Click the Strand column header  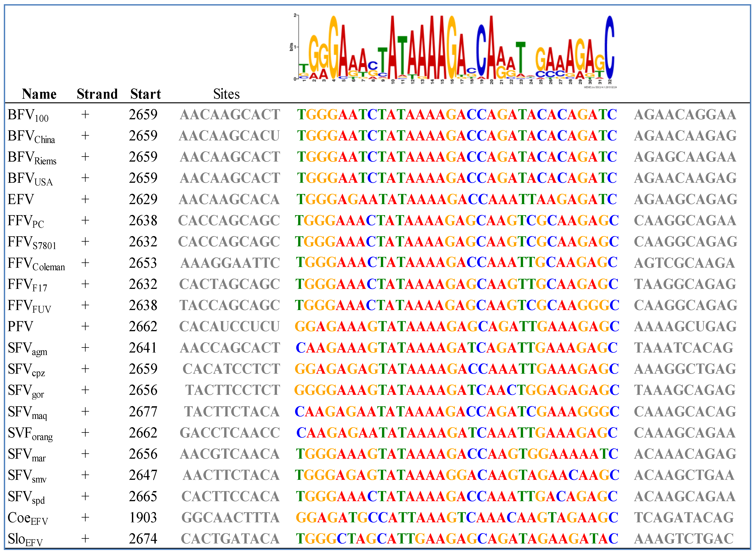(97, 94)
